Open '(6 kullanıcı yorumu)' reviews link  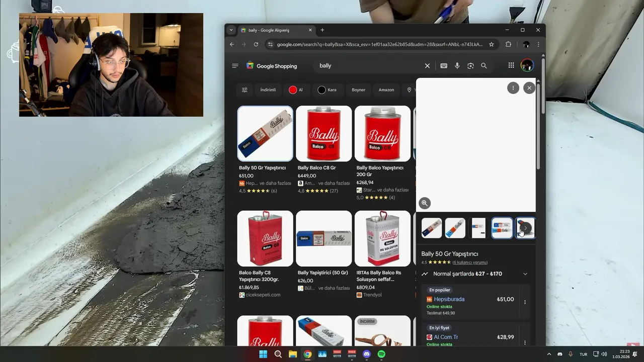tap(470, 262)
